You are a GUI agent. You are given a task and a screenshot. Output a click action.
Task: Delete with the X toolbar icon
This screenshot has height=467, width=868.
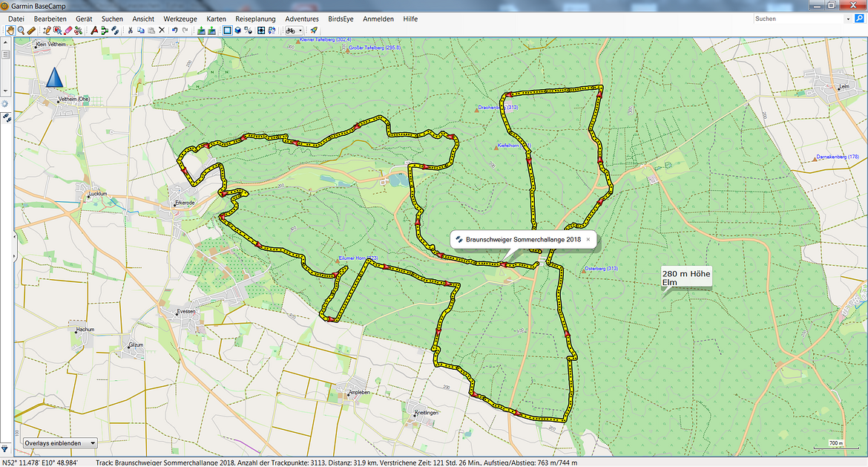coord(162,30)
